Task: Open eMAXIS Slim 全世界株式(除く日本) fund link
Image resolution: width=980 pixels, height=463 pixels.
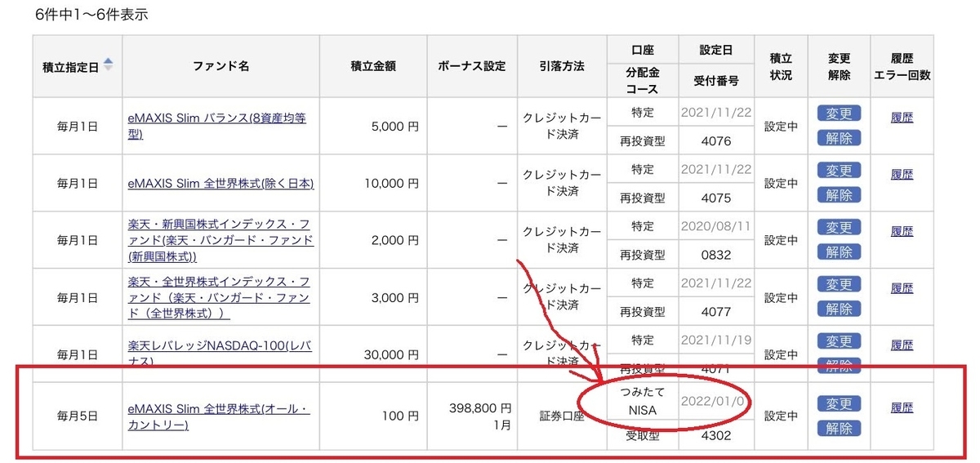Action: point(220,183)
